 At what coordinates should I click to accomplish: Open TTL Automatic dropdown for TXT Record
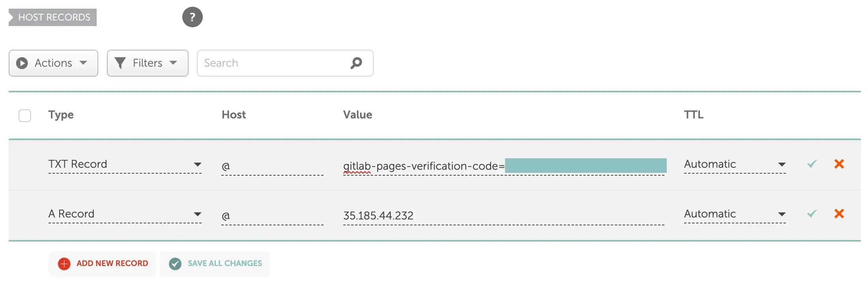(735, 164)
